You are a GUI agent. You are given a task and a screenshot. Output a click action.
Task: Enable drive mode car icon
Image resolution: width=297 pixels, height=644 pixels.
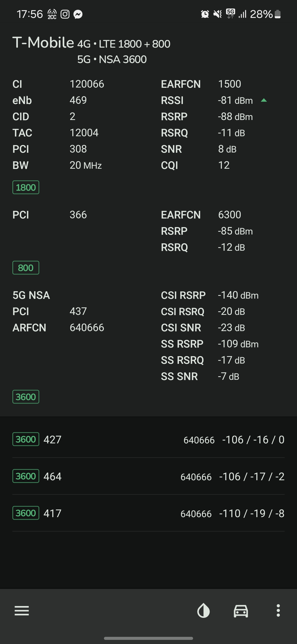241,611
